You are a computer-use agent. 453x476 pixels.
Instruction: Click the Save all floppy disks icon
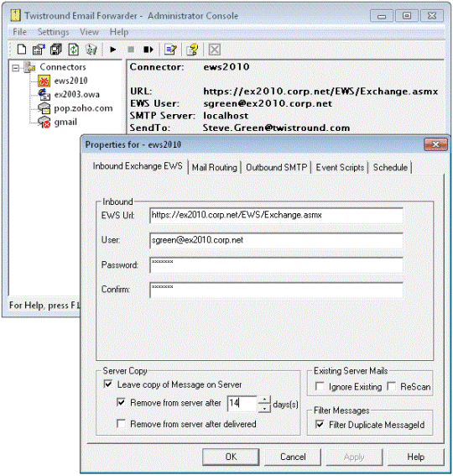point(56,50)
